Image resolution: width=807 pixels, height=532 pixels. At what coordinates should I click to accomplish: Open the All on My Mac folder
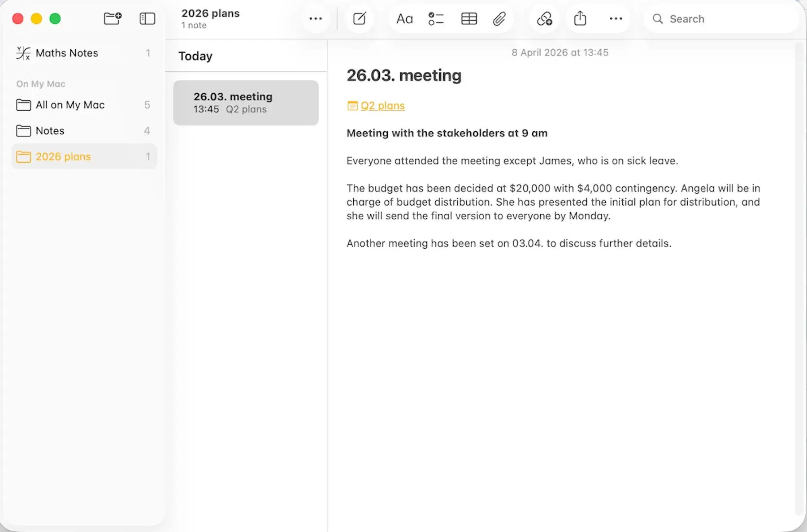[69, 105]
